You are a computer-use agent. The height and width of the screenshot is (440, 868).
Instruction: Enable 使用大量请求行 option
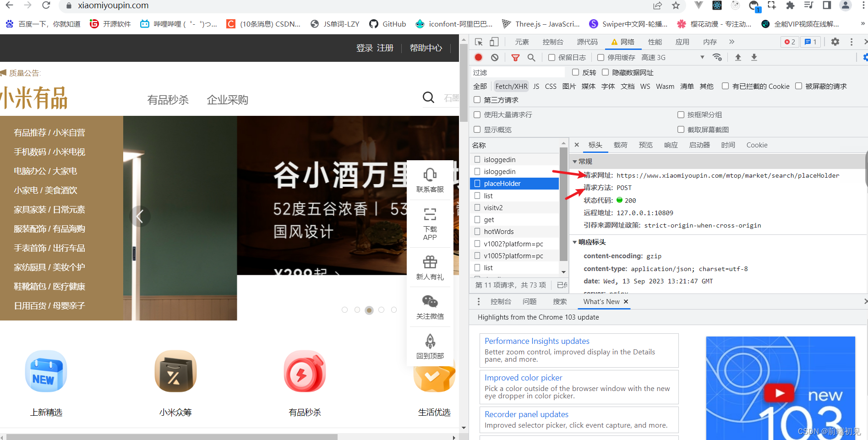477,114
